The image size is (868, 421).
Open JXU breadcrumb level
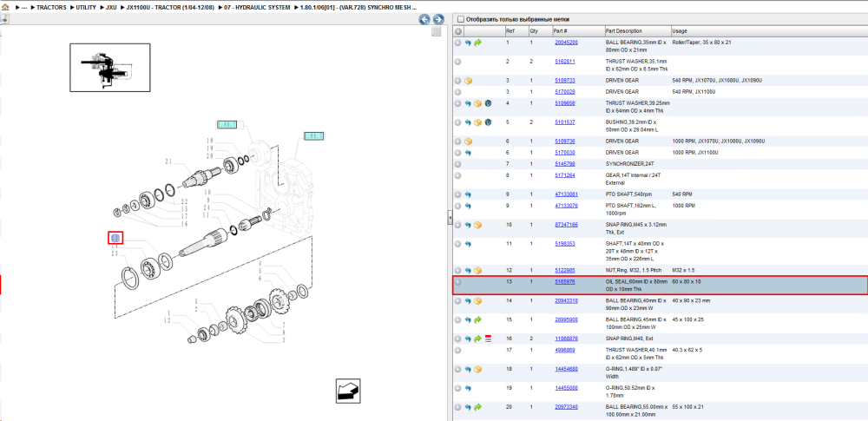tap(111, 8)
